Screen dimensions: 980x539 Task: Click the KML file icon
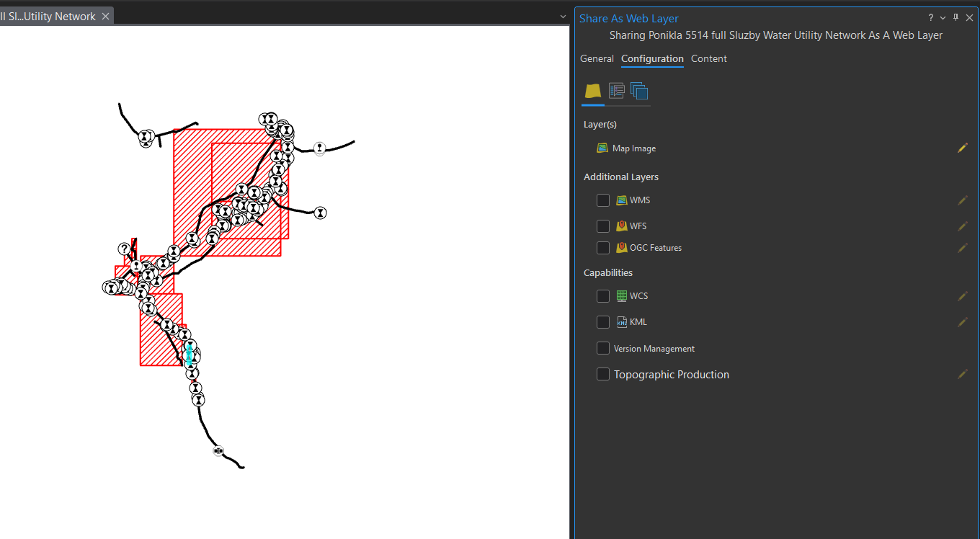click(x=622, y=322)
